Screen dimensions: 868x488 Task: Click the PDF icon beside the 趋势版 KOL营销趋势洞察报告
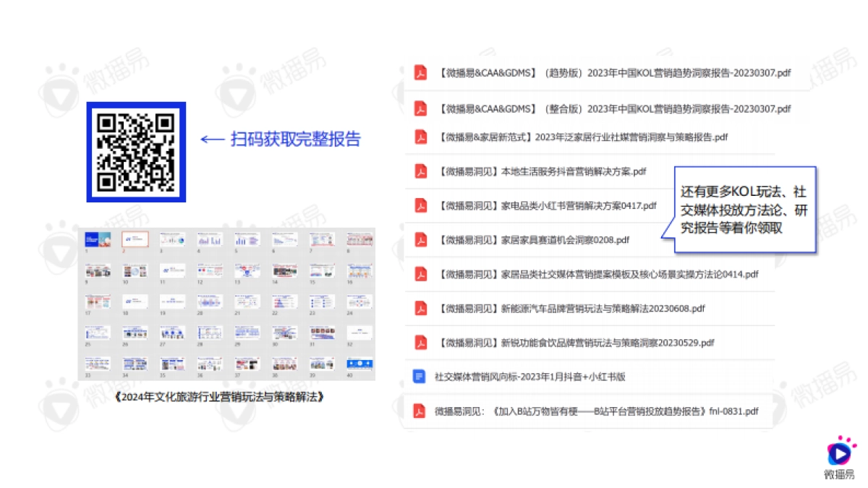[x=420, y=72]
